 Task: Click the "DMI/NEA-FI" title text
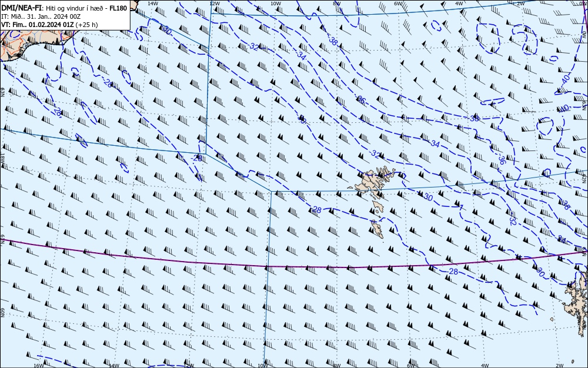pyautogui.click(x=21, y=8)
